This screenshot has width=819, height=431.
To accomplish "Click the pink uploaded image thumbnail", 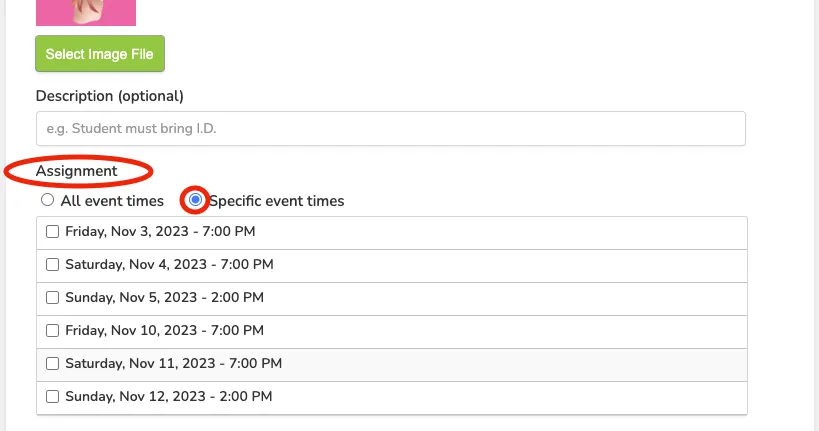I will [86, 13].
